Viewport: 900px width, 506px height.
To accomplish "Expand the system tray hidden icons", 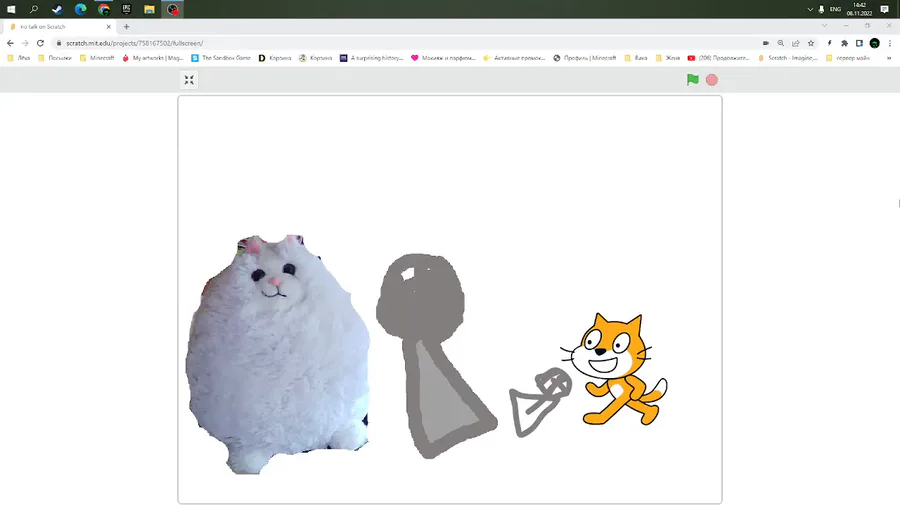I will 810,9.
